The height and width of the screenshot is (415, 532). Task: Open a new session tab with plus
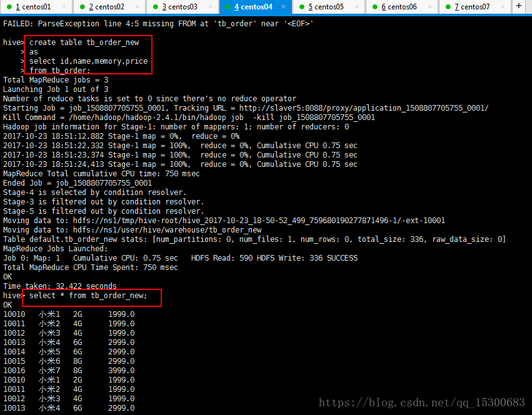[519, 6]
